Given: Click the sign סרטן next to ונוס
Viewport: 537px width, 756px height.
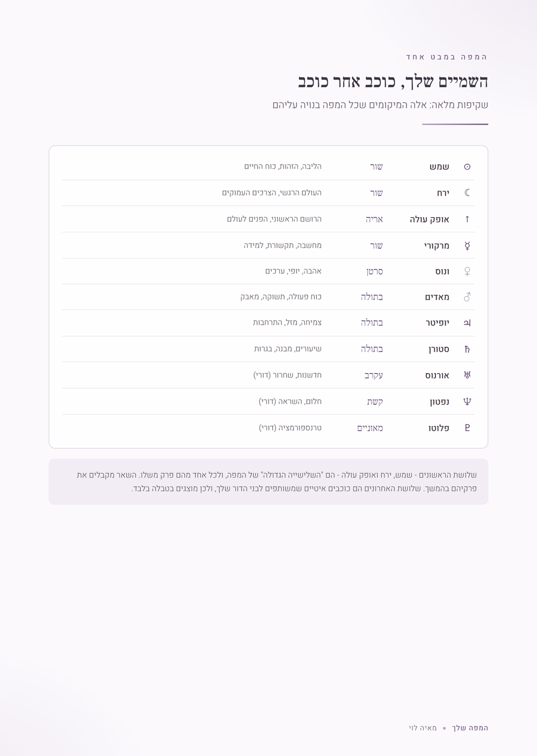Looking at the screenshot, I should click(x=374, y=271).
